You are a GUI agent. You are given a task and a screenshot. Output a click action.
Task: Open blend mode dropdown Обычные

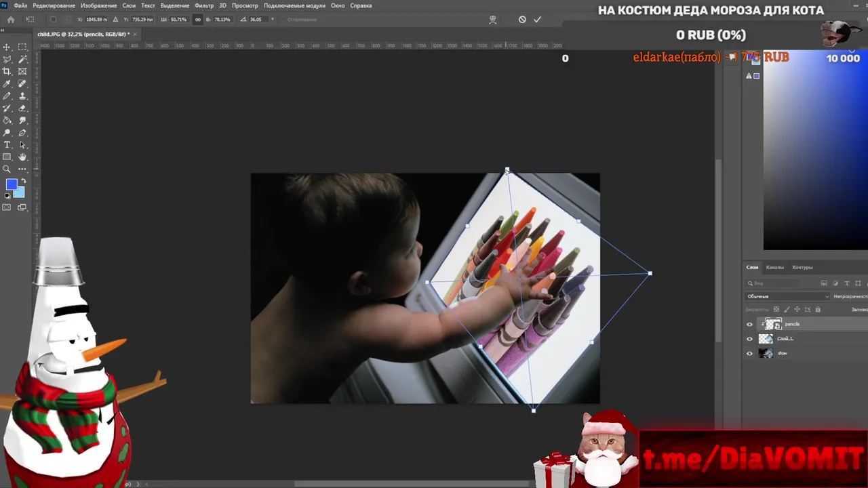pos(787,296)
